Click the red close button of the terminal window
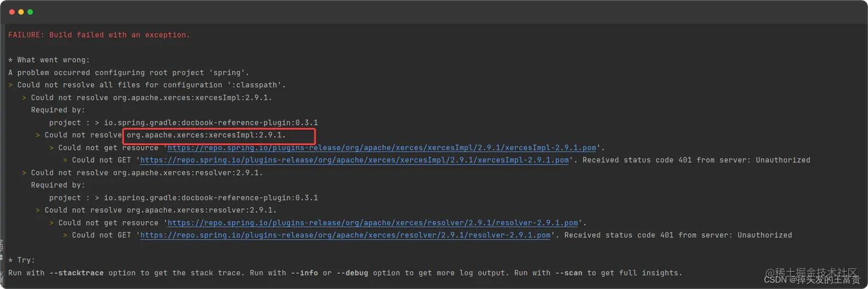868x289 pixels. point(12,12)
